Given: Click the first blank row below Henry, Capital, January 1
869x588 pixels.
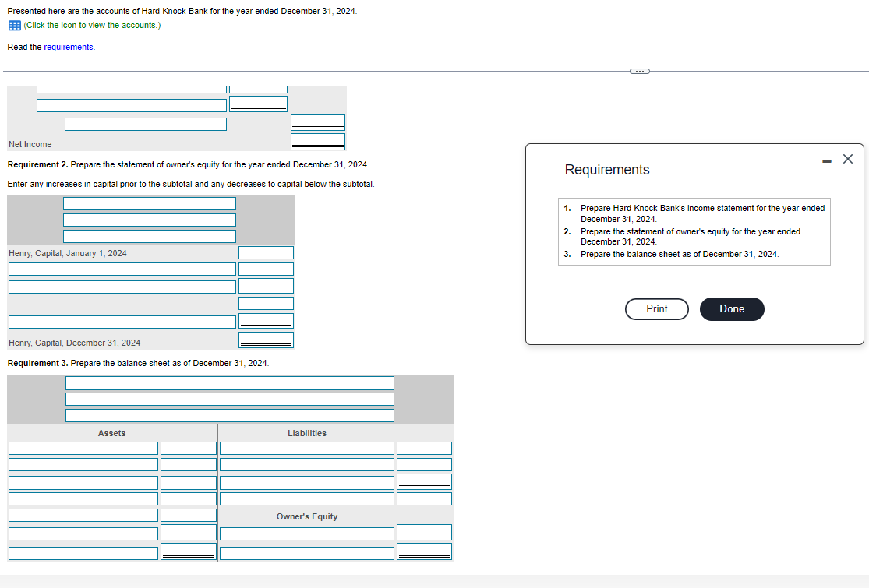Looking at the screenshot, I should coord(122,269).
